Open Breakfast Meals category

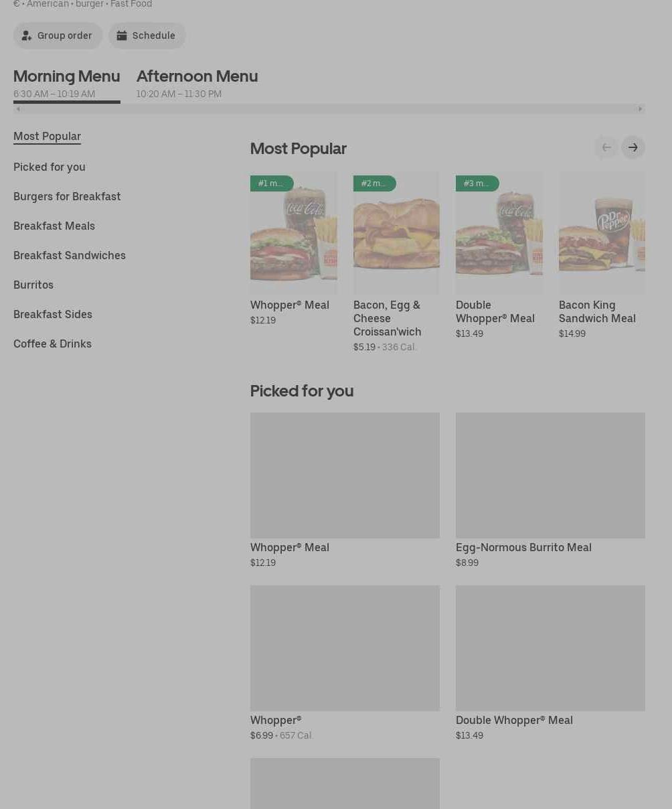[54, 226]
